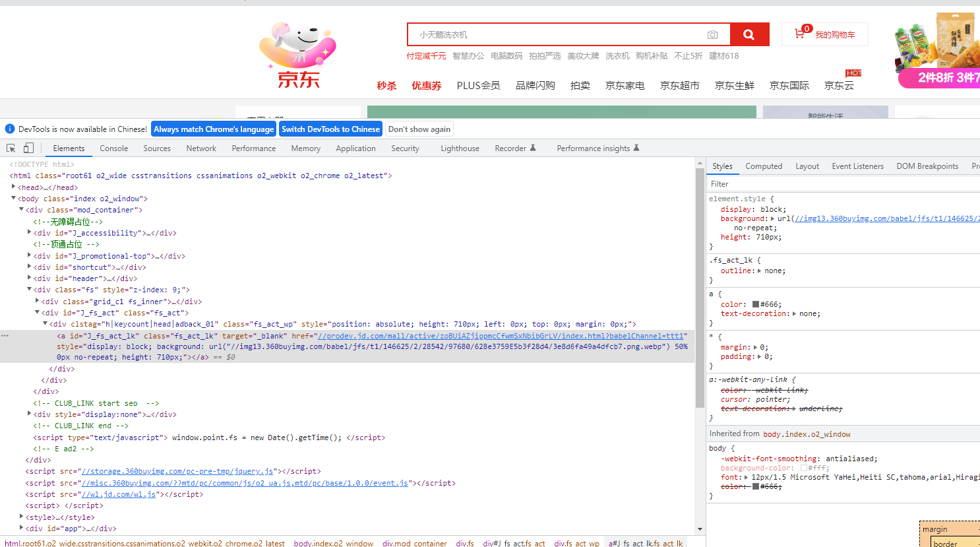Open the Lighthouse tab
Viewport: 980px width, 547px height.
pos(460,148)
